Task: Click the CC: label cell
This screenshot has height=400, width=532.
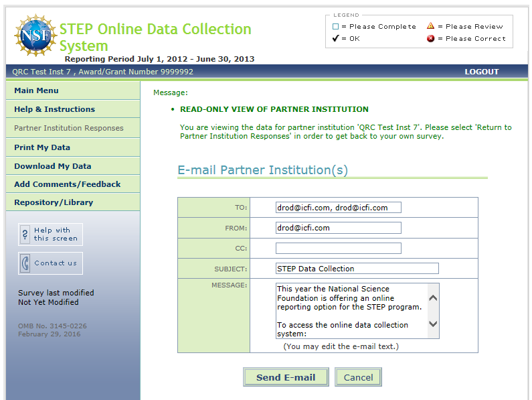Action: (213, 249)
